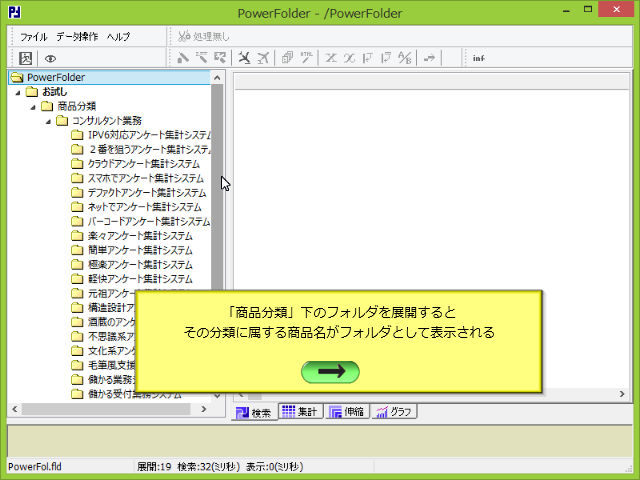Click the second down-arrow bracket icon
This screenshot has width=640, height=480.
[x=386, y=58]
